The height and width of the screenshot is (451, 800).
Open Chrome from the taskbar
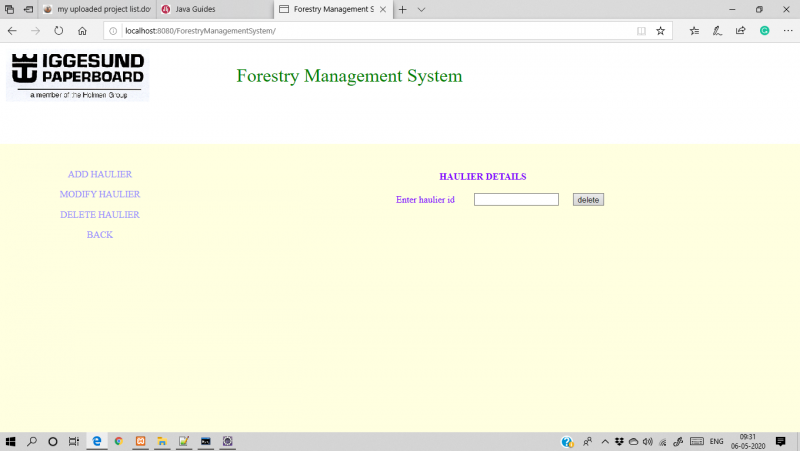click(x=119, y=441)
